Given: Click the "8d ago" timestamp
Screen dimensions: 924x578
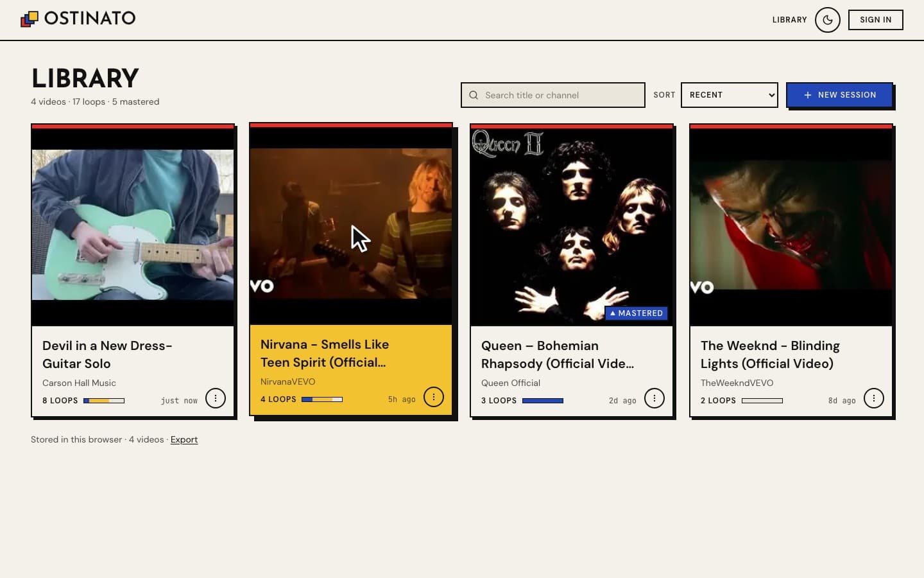Looking at the screenshot, I should point(842,401).
